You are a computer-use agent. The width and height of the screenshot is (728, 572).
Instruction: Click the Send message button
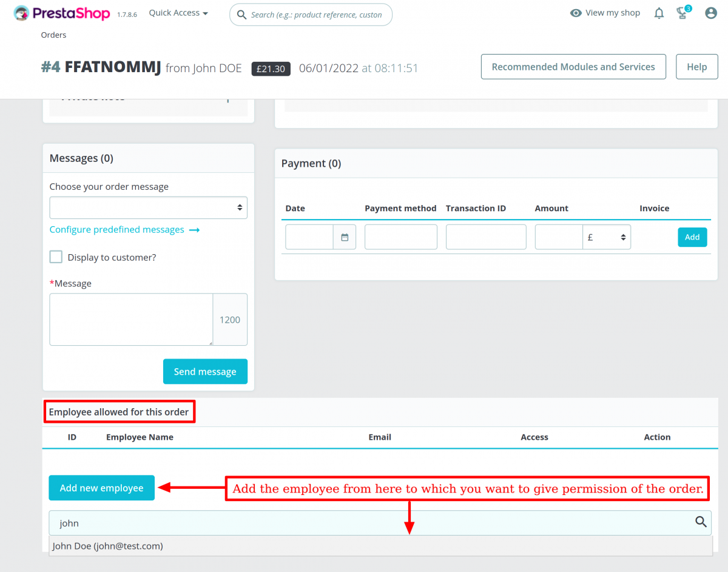tap(205, 371)
